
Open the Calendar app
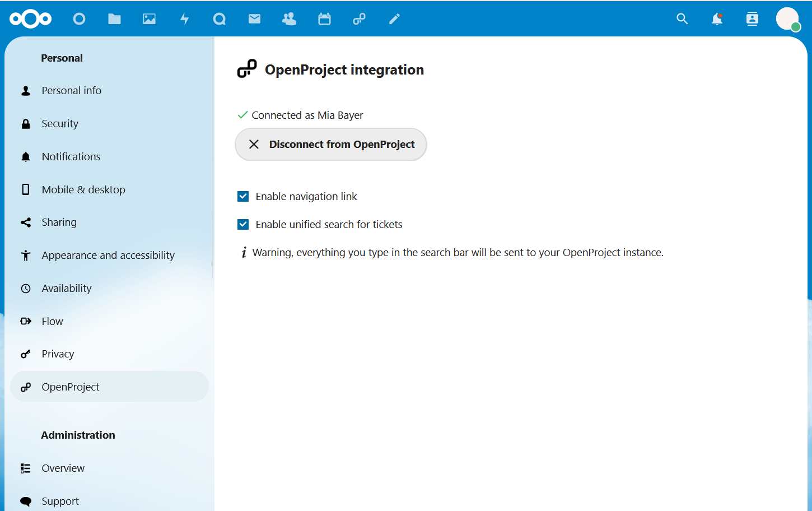[324, 18]
